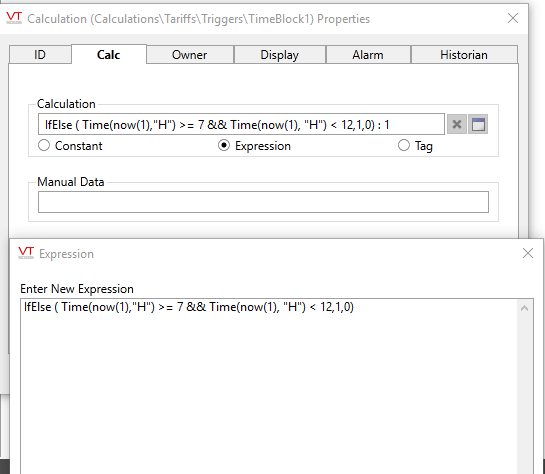Click the scroll up arrow in expression box

click(524, 308)
